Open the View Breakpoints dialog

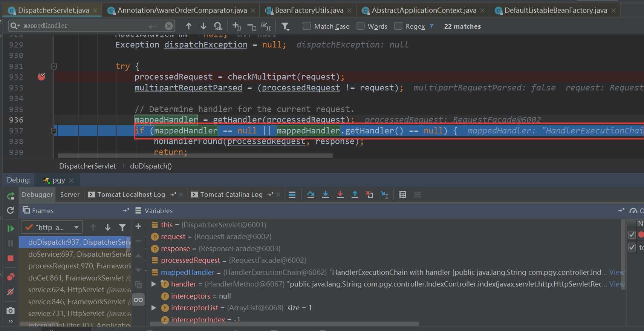coord(11,277)
